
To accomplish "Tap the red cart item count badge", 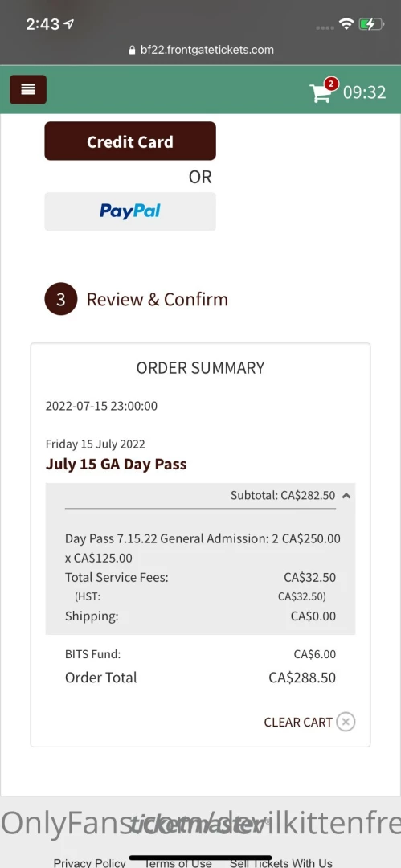I will point(330,84).
